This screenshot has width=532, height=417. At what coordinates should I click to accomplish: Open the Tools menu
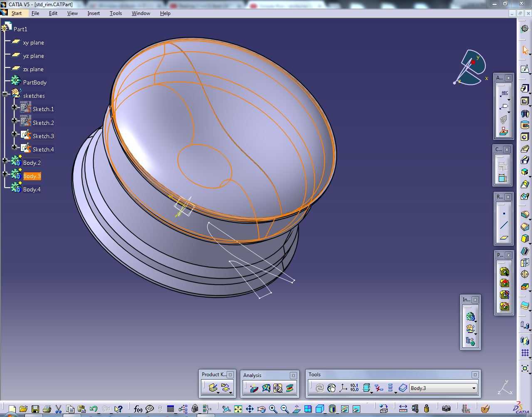(116, 13)
